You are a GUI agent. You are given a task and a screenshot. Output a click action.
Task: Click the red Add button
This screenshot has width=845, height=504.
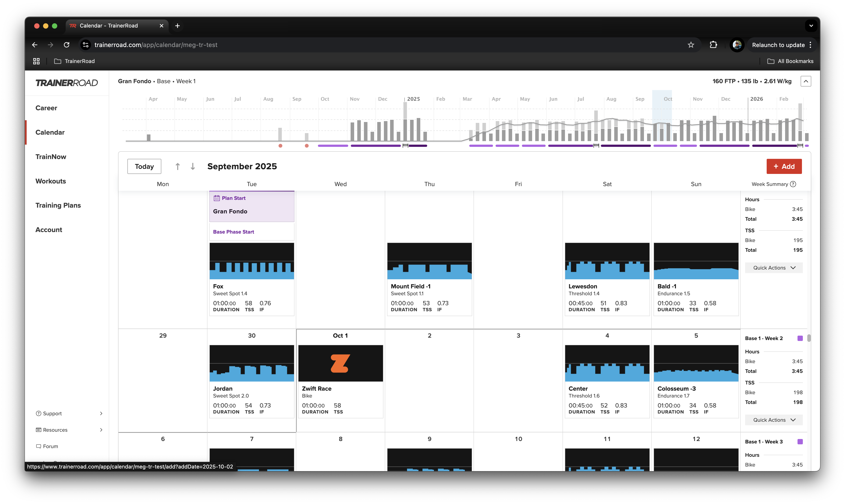[x=784, y=166]
